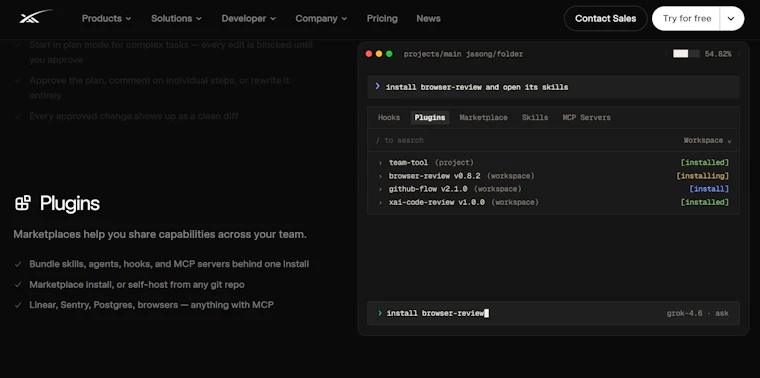Click the 'Every approved change shows up' line
Screen dimensions: 760x378
(134, 116)
